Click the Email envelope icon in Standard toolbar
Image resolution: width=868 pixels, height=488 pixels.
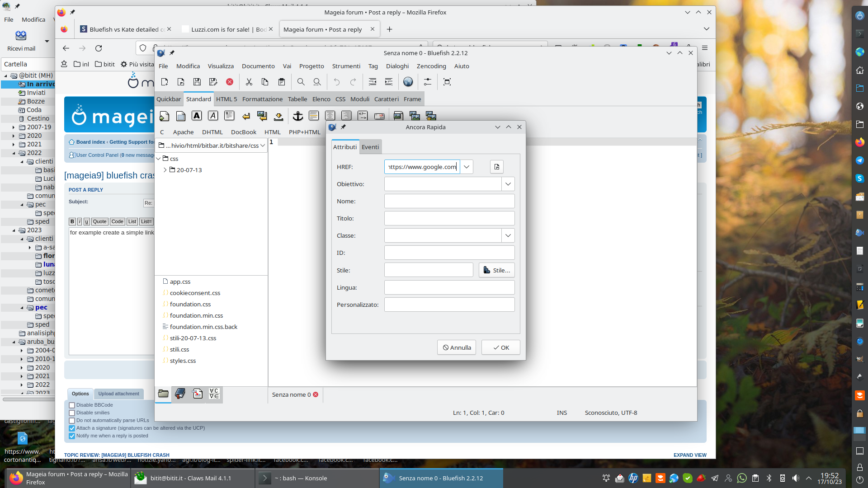point(379,116)
